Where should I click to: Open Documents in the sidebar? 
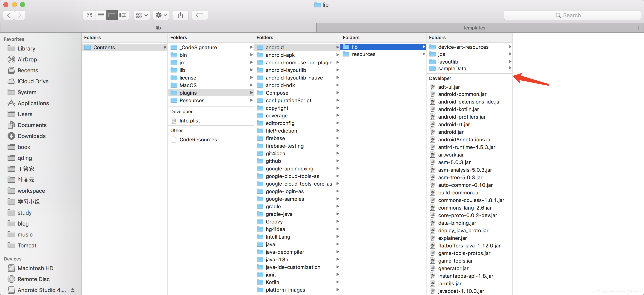point(32,125)
